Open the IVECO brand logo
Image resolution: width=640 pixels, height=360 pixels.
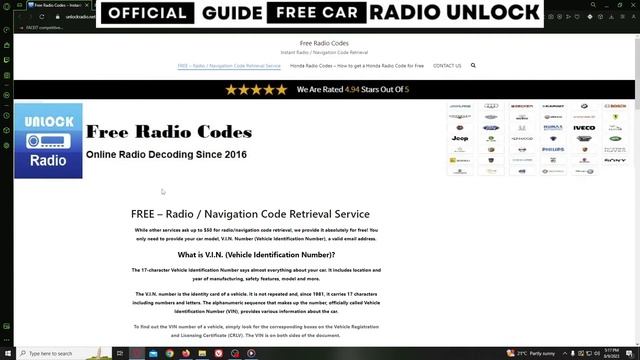[584, 128]
